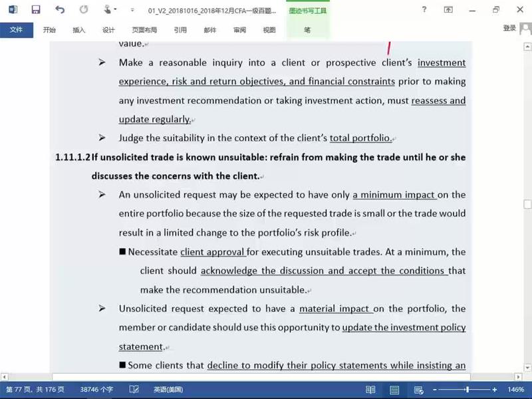
Task: Open word count 38746 个字
Action: click(96, 390)
